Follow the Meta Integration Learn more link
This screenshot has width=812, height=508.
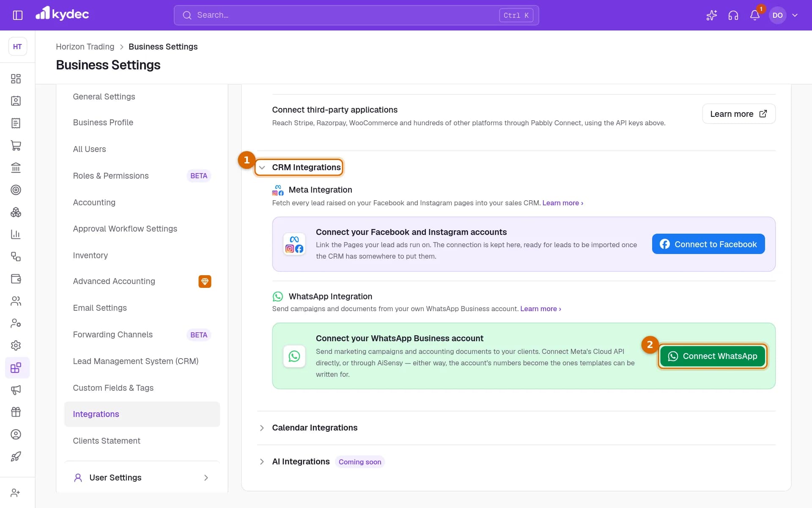tap(562, 203)
